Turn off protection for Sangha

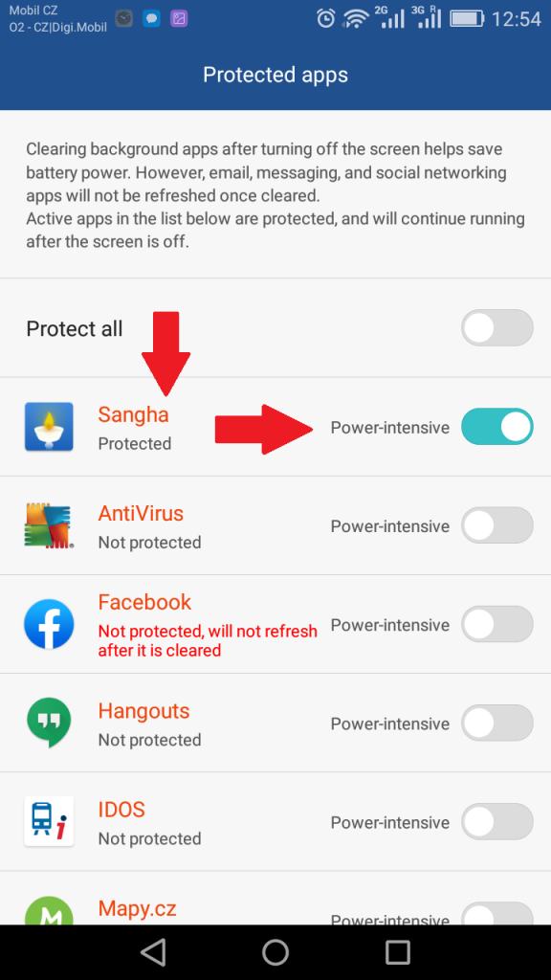click(x=497, y=427)
